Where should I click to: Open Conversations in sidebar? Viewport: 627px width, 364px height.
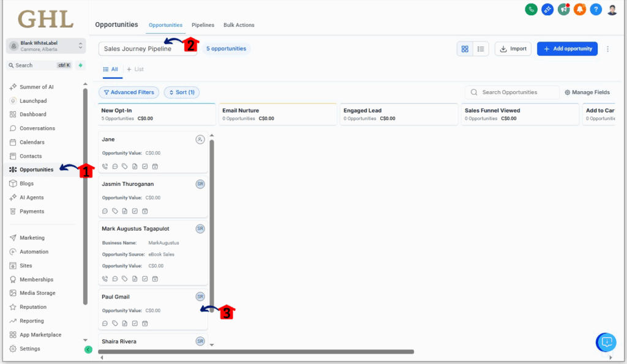(37, 128)
